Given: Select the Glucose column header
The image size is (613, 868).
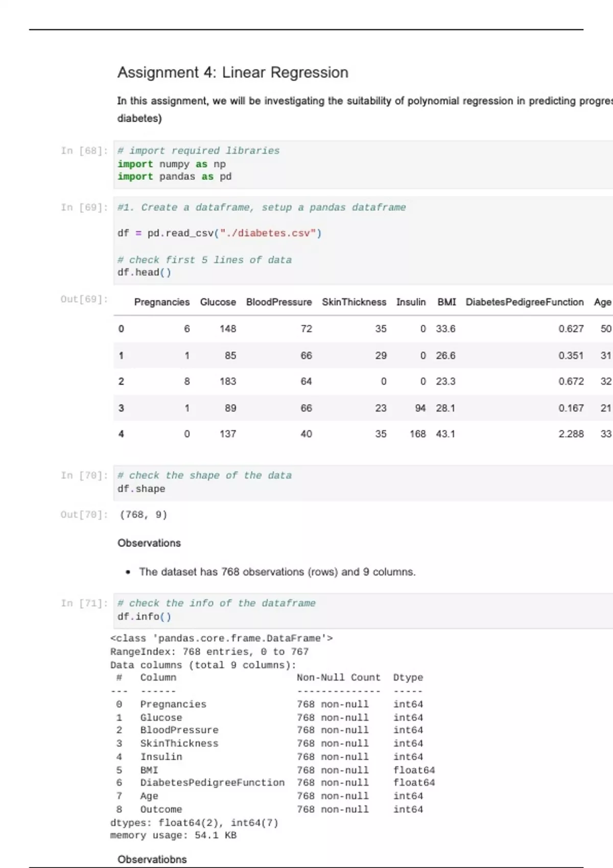Looking at the screenshot, I should 218,302.
